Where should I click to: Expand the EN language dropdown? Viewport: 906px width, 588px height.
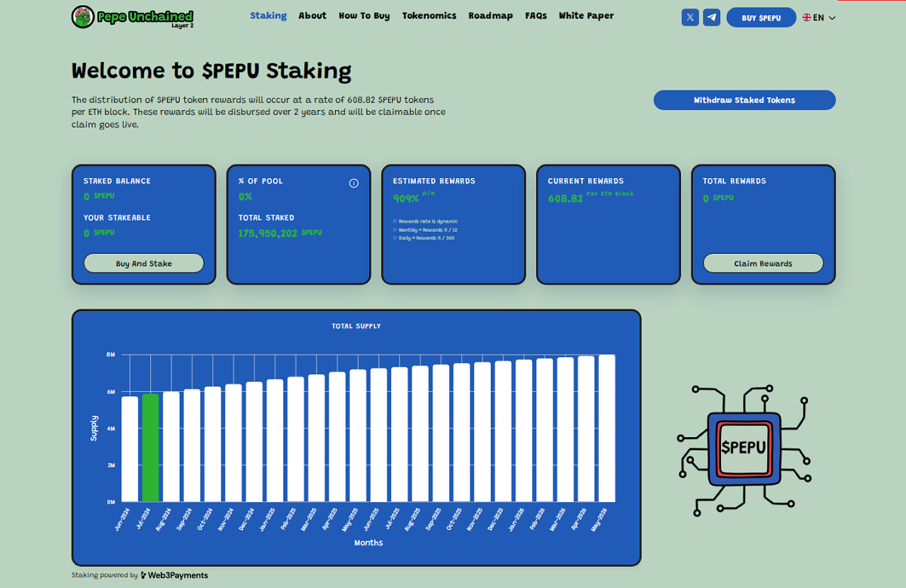(x=819, y=17)
